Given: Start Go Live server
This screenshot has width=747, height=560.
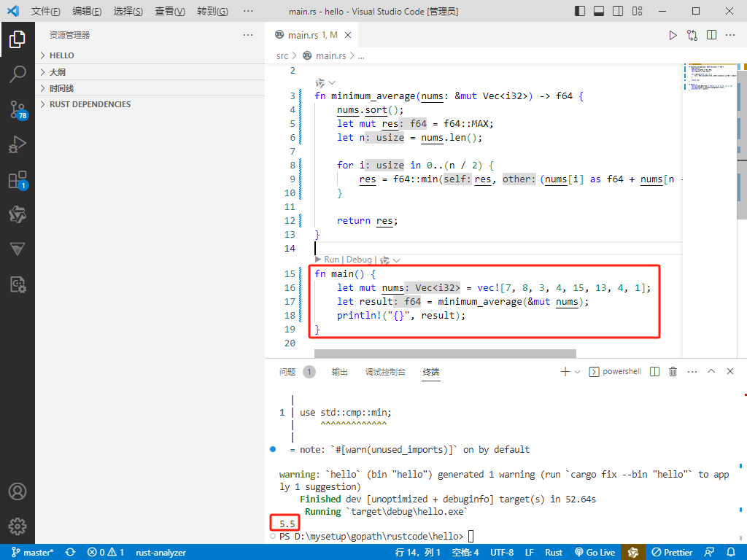Looking at the screenshot, I should click(595, 553).
